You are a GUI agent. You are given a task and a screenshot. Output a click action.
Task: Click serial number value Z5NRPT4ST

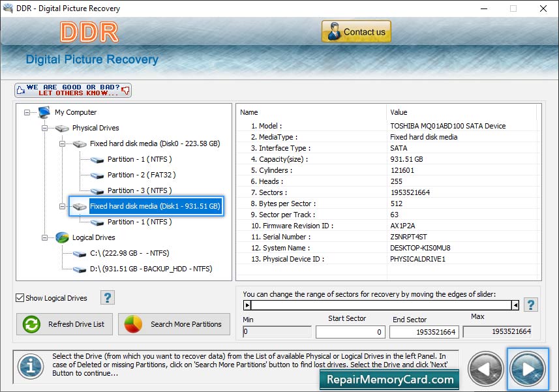(408, 237)
